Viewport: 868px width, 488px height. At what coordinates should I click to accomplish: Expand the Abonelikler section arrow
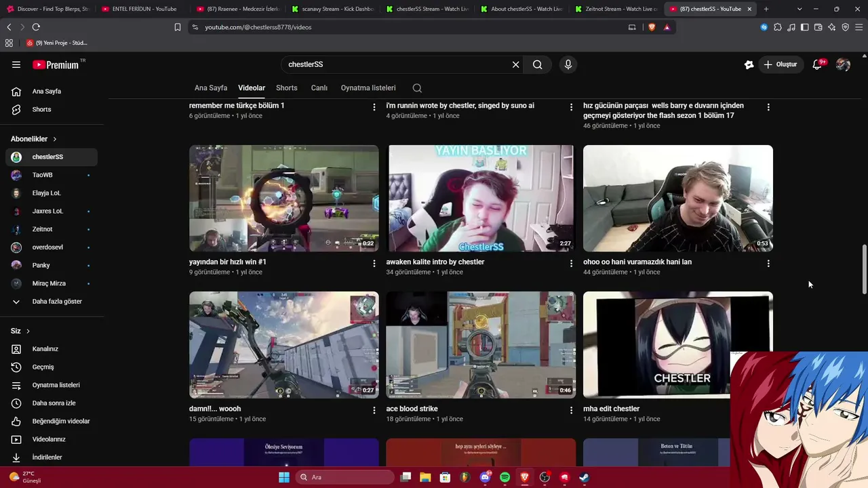coord(55,139)
